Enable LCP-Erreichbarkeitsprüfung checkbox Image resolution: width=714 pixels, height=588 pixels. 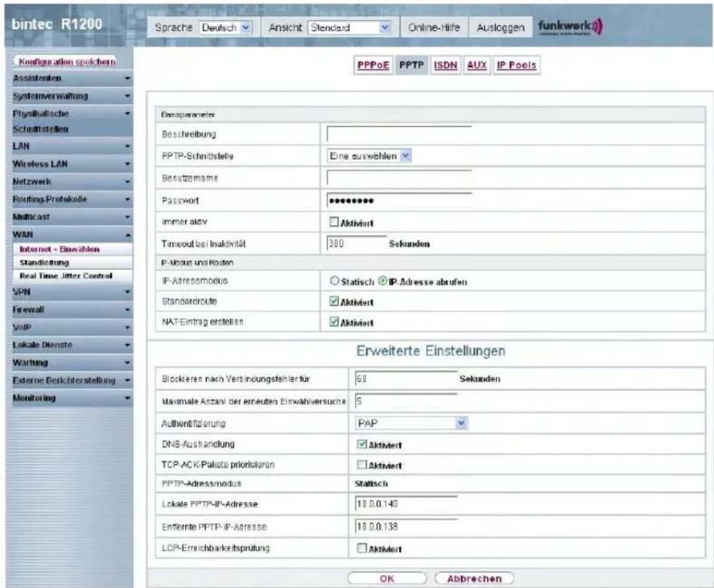(x=362, y=548)
